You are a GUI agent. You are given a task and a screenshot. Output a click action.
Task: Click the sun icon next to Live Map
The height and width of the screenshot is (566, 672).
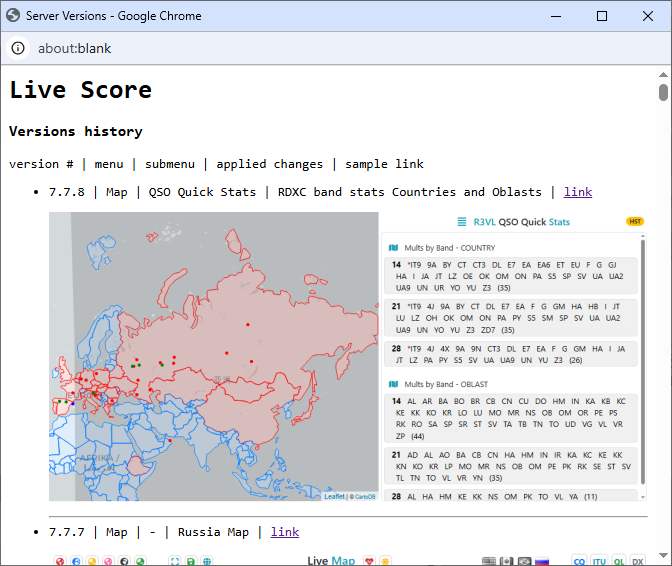pyautogui.click(x=385, y=561)
